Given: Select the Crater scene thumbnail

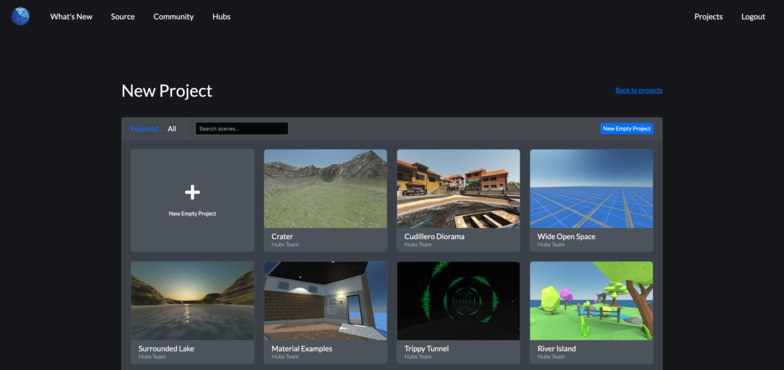Looking at the screenshot, I should click(x=326, y=188).
